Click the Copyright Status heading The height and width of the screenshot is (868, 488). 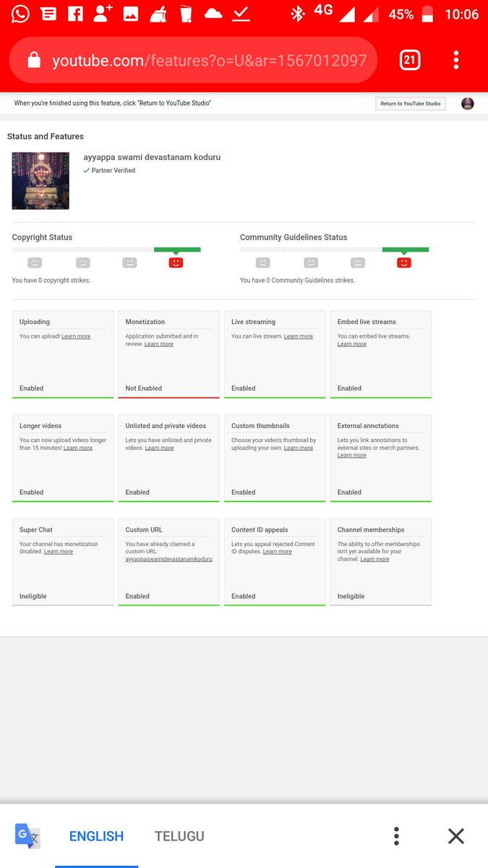point(42,237)
